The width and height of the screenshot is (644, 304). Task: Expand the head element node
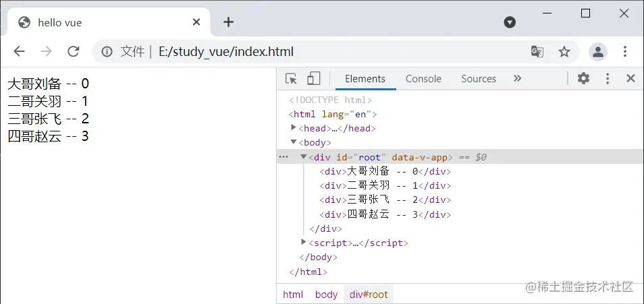pos(293,127)
